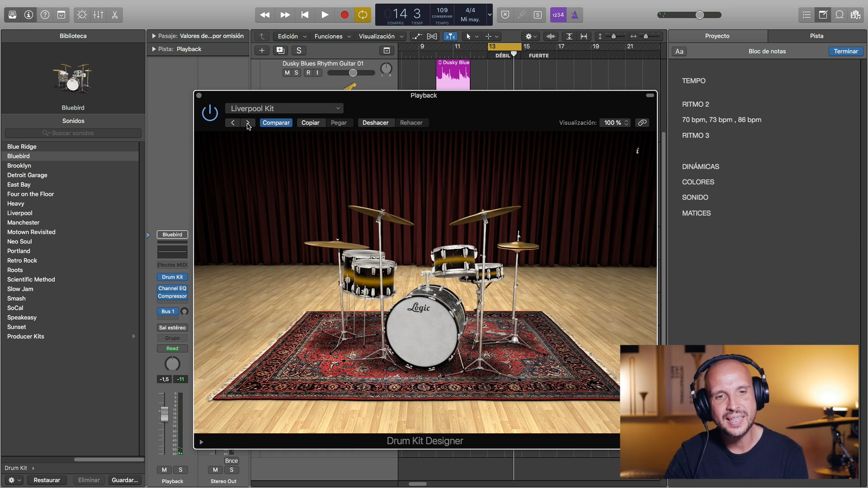868x488 pixels.
Task: Mute the Dusky Blues Rhythm Guitar track
Action: (287, 73)
